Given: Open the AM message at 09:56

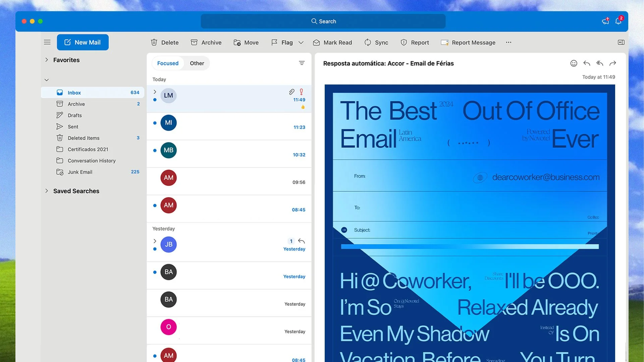Looking at the screenshot, I should 229,181.
